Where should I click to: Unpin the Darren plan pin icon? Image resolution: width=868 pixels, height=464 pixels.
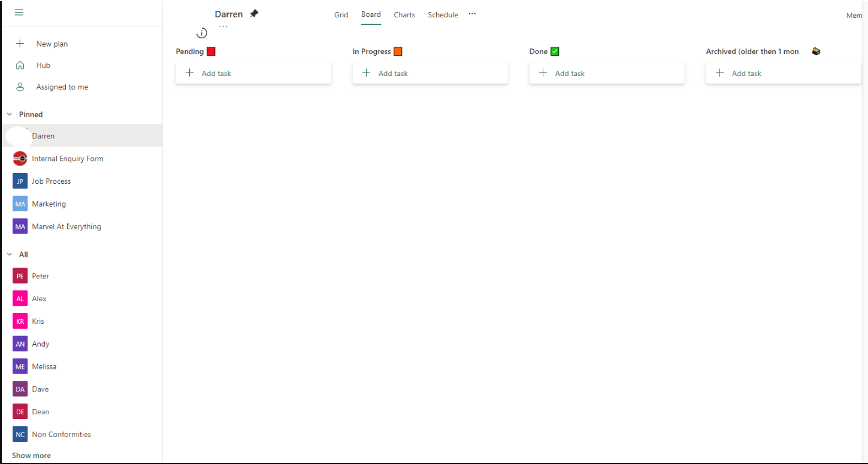254,14
